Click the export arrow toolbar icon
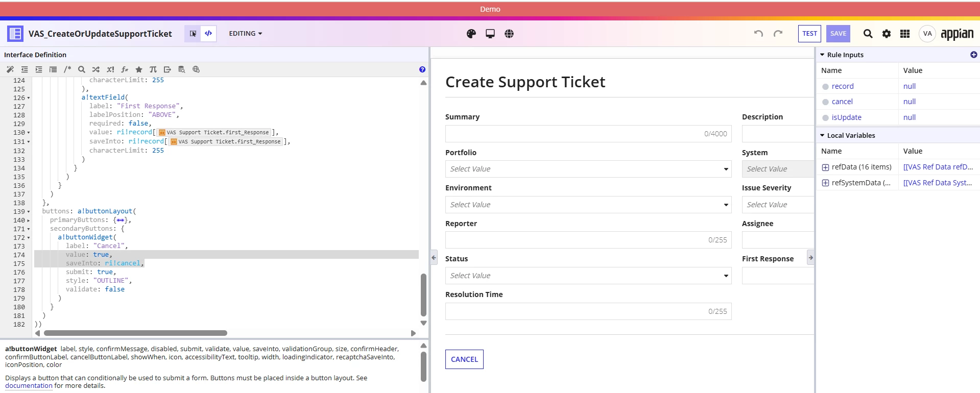The width and height of the screenshot is (980, 393). pos(168,69)
